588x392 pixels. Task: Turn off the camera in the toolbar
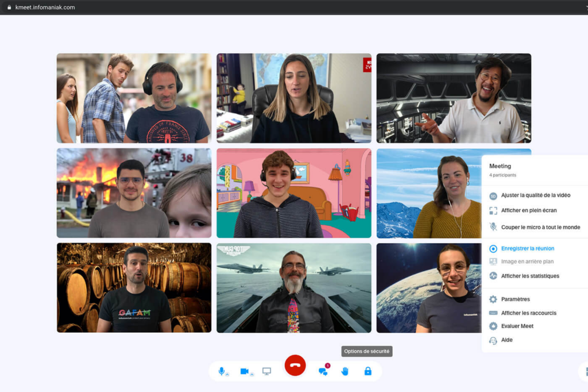[244, 371]
